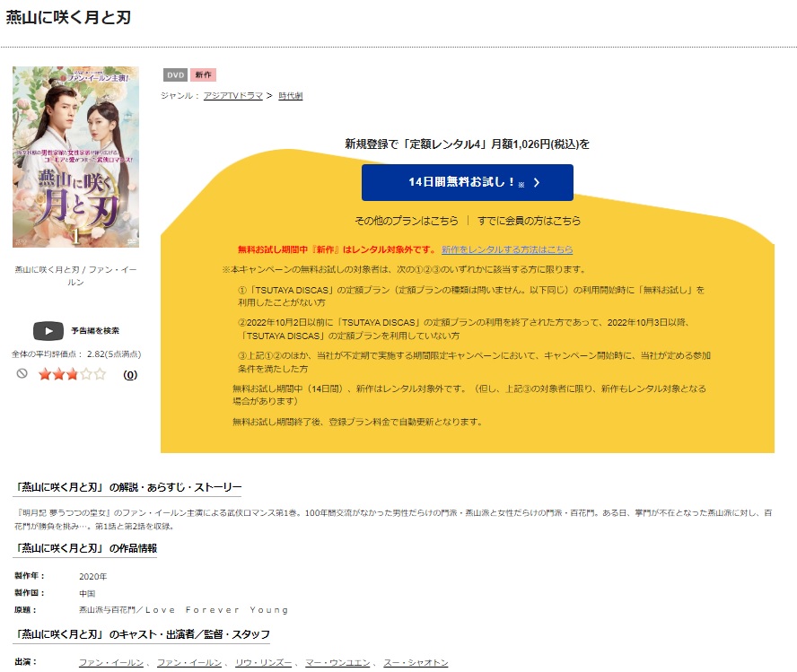Open first ファン・イールン cast link
Image resolution: width=797 pixels, height=672 pixels.
coord(111,662)
